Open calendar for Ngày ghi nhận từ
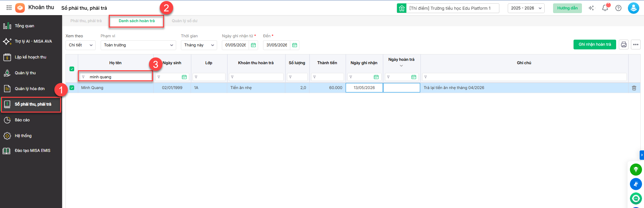This screenshot has width=644, height=208. point(253,45)
